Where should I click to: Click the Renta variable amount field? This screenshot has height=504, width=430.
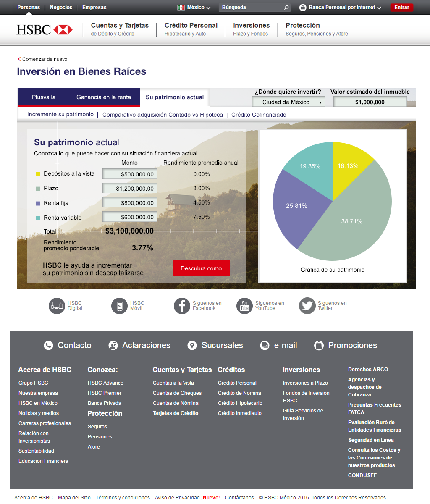(130, 217)
